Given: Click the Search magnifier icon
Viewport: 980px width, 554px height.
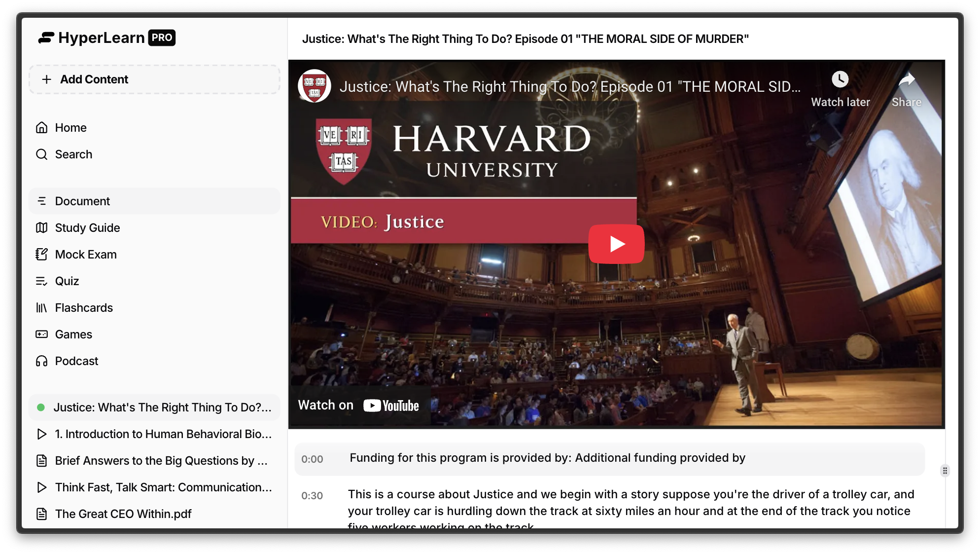Looking at the screenshot, I should click(x=42, y=154).
